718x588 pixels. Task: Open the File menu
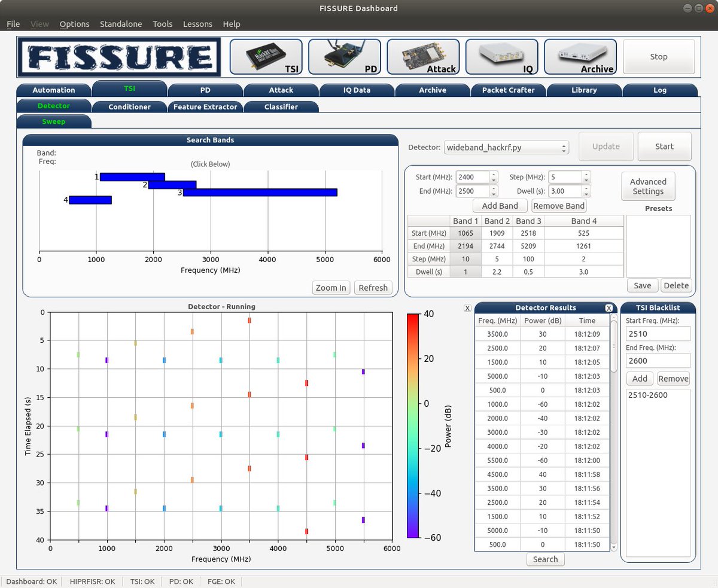[13, 24]
